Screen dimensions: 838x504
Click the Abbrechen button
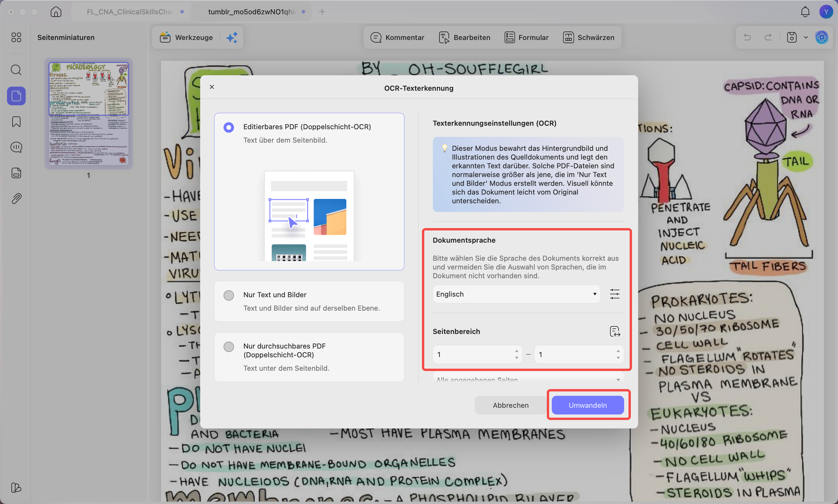511,405
